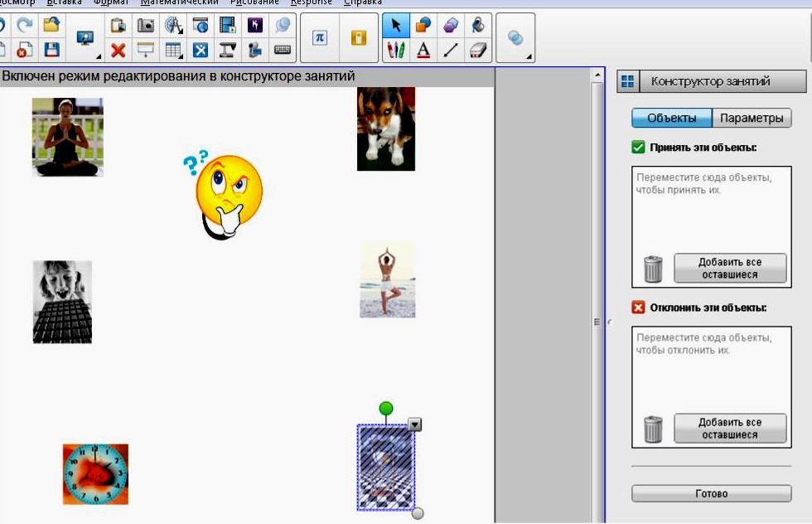Switch to the Объекты tab

pyautogui.click(x=672, y=119)
